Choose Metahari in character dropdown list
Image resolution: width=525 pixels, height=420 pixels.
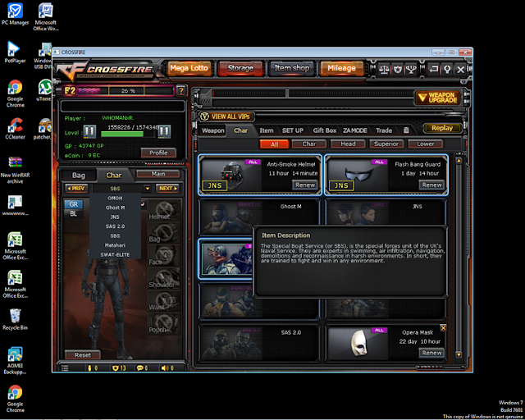tap(115, 245)
